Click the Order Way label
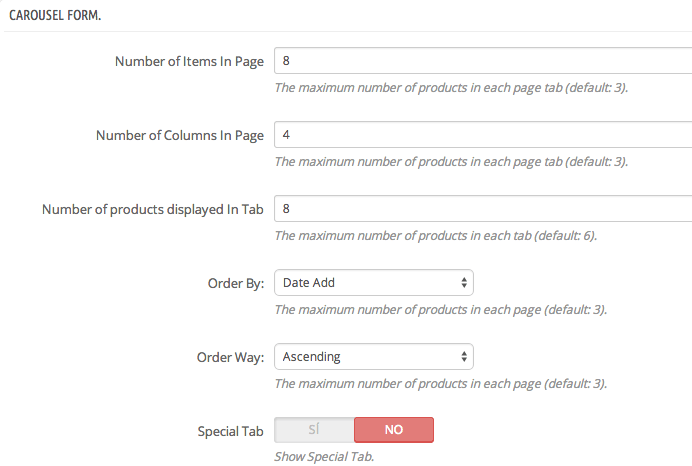This screenshot has width=692, height=466. pos(230,357)
